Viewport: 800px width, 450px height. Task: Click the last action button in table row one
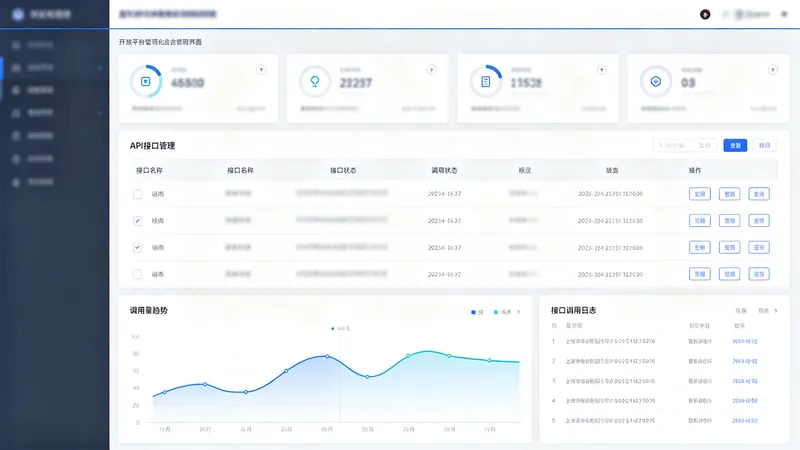point(759,194)
